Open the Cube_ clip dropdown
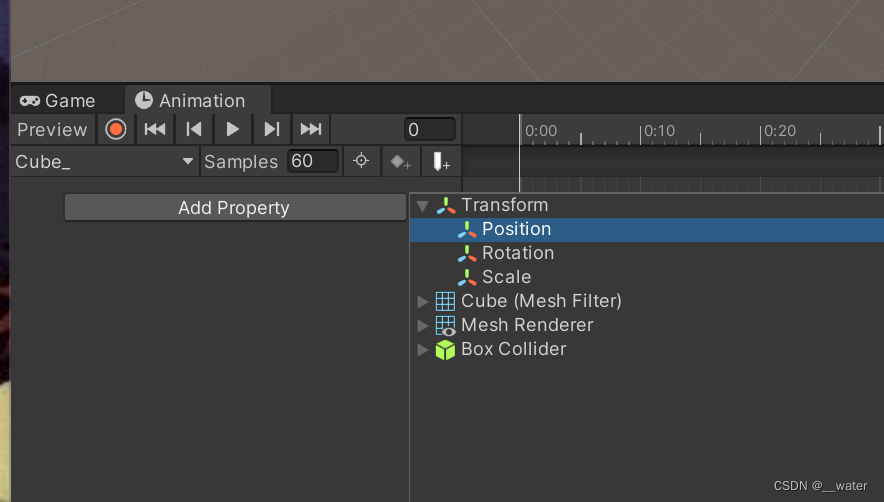 click(x=104, y=162)
